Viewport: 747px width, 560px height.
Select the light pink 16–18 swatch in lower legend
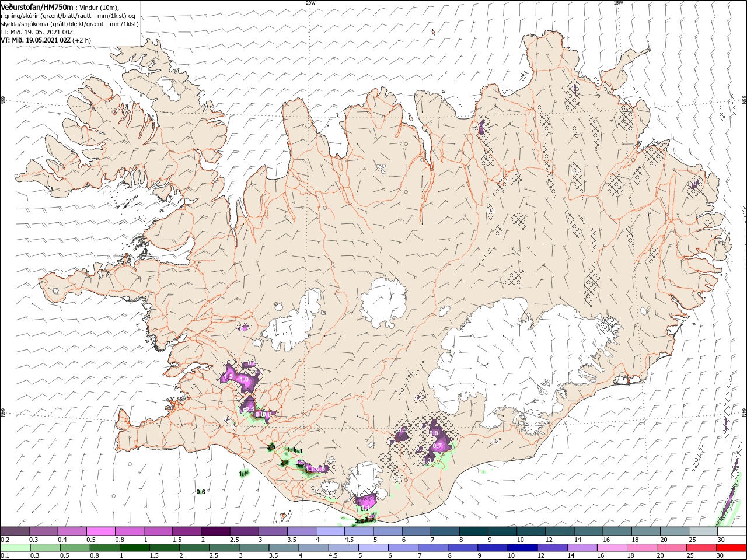point(617,548)
